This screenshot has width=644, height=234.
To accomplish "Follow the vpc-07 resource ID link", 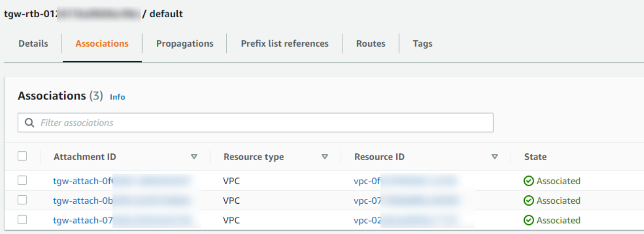I will click(x=366, y=200).
